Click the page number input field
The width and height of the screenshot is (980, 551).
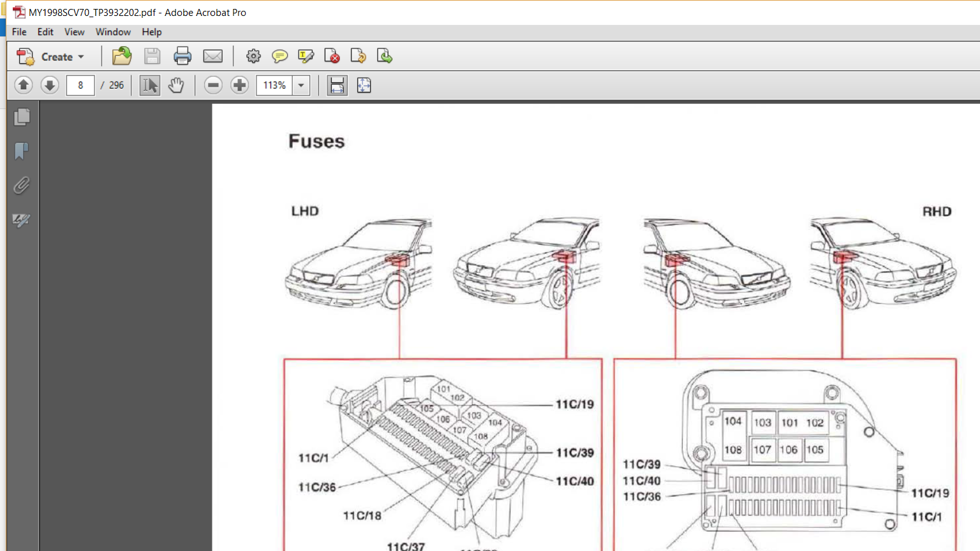80,85
